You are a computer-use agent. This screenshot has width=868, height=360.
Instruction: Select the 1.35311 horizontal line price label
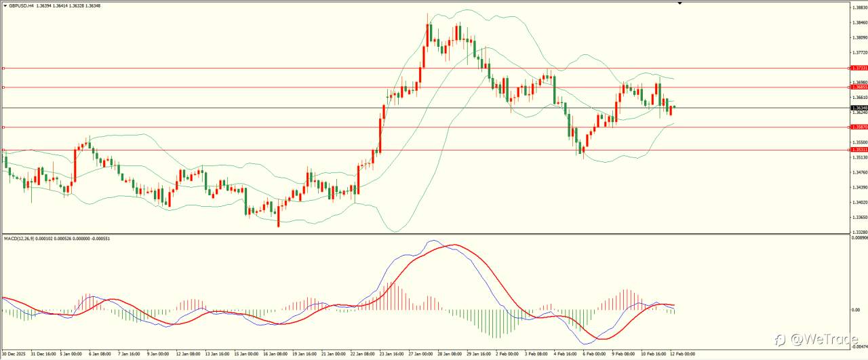[859, 149]
